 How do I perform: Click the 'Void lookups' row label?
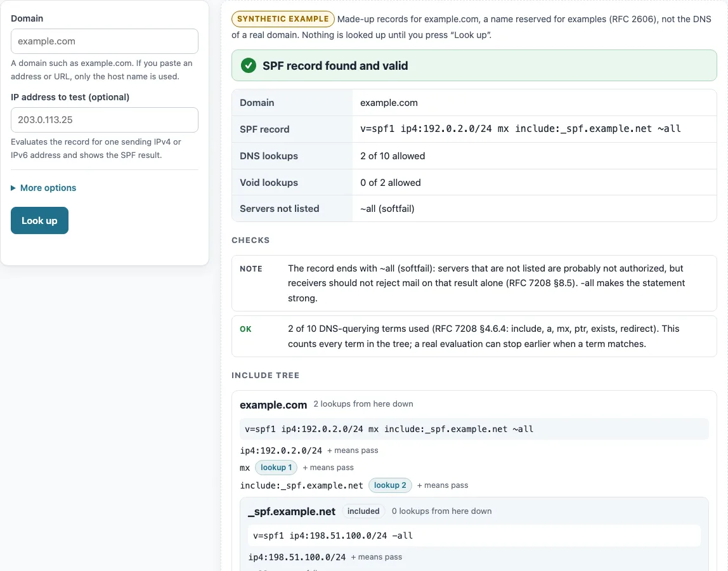(x=269, y=183)
